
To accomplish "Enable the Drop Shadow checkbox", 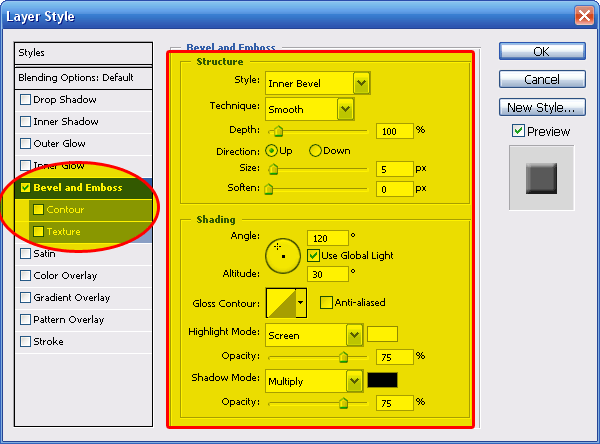I will pyautogui.click(x=26, y=100).
